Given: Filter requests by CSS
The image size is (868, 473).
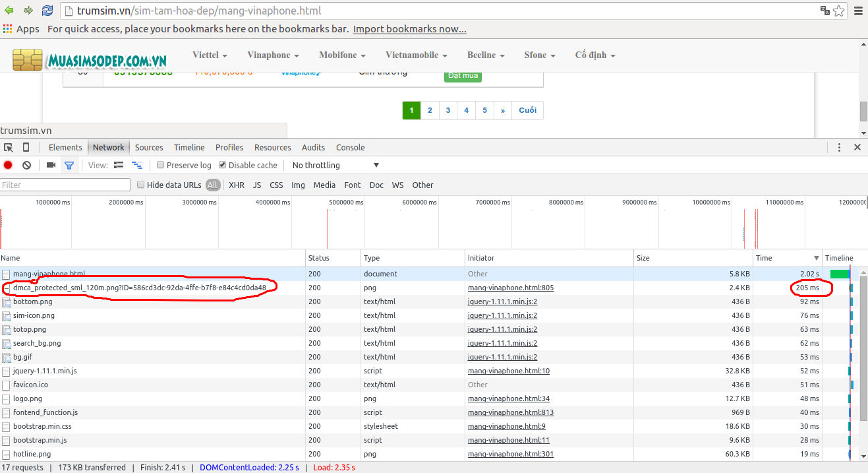Looking at the screenshot, I should pyautogui.click(x=276, y=185).
